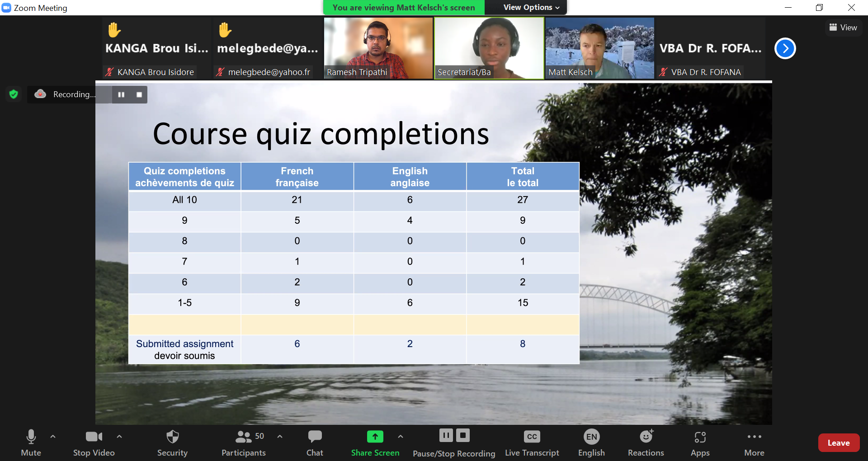The width and height of the screenshot is (868, 461).
Task: Select Secretariat/Ba video thumbnail
Action: point(489,48)
